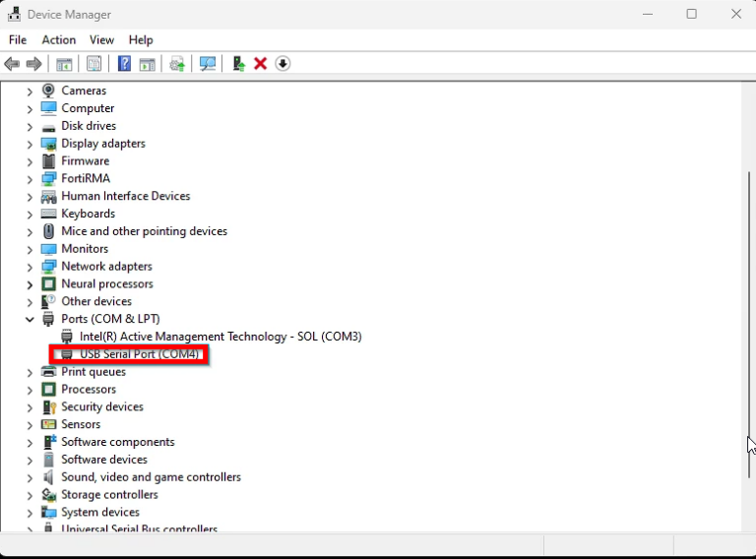Expand the Computer node
Viewport: 756px width, 559px height.
(30, 109)
